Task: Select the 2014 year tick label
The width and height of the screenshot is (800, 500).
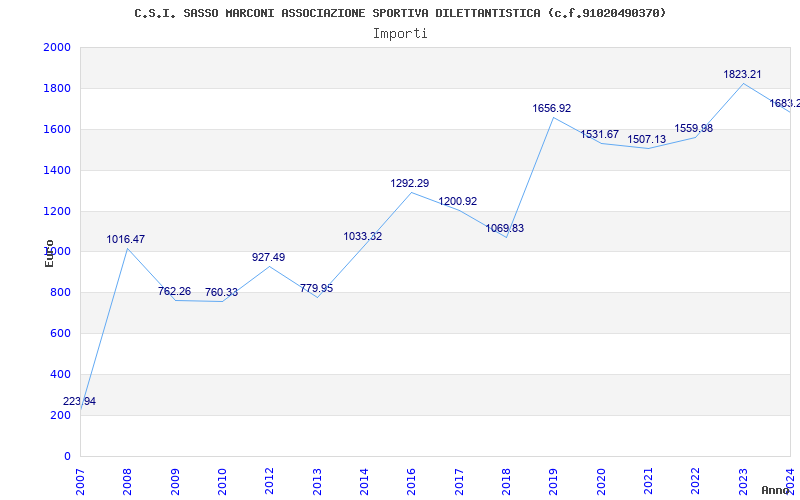Action: pos(364,480)
